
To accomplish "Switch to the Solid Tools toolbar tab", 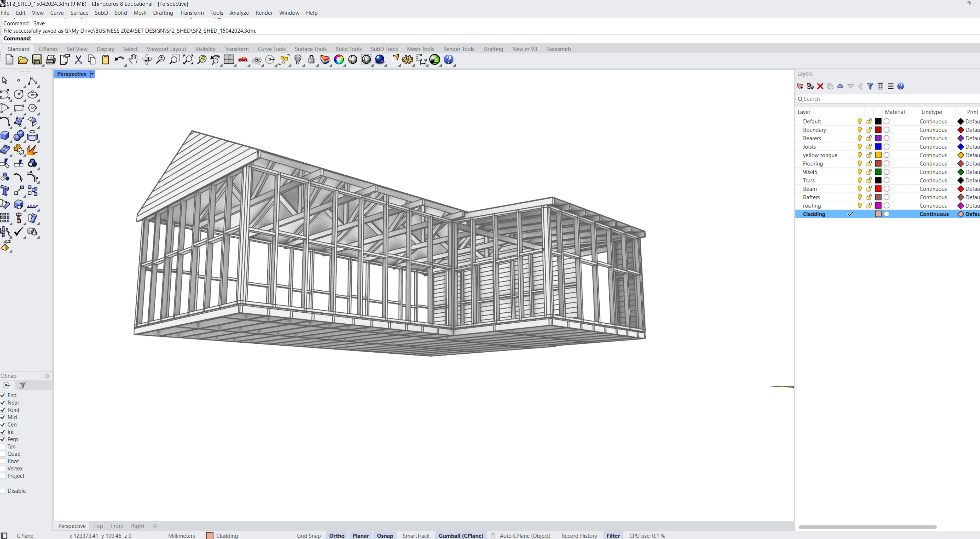I will coord(348,49).
